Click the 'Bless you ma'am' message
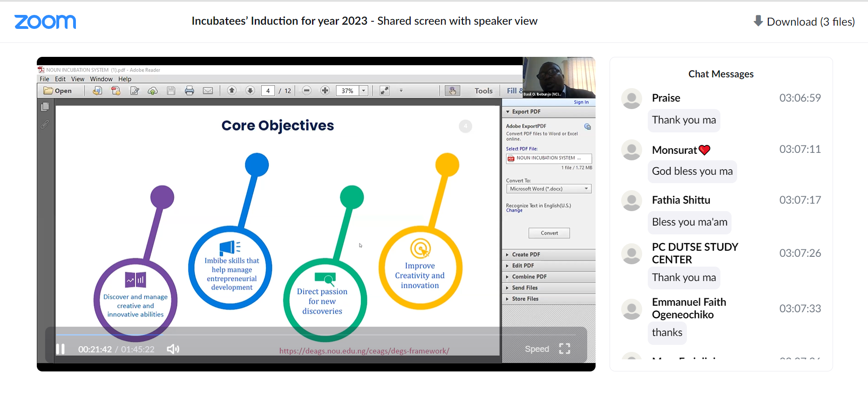Image resolution: width=868 pixels, height=398 pixels. (689, 222)
